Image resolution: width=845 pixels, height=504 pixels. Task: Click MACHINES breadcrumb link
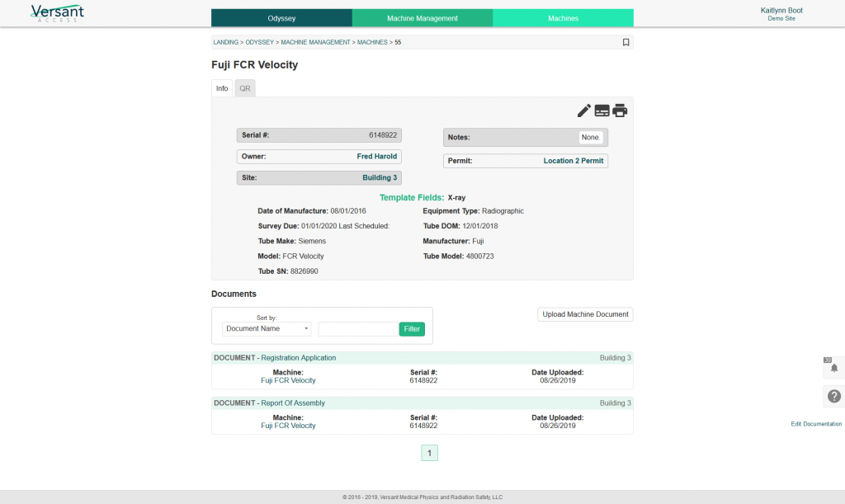[x=372, y=42]
